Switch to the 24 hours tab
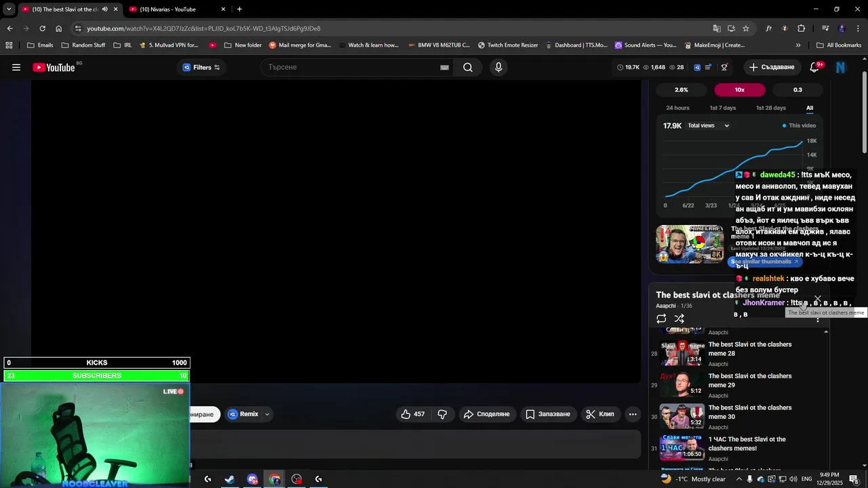This screenshot has height=488, width=868. tap(677, 108)
